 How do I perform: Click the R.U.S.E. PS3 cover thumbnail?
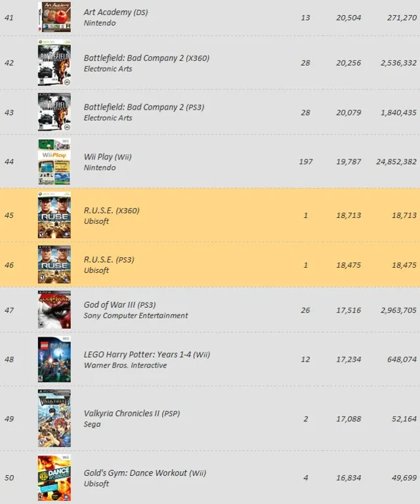(x=54, y=264)
